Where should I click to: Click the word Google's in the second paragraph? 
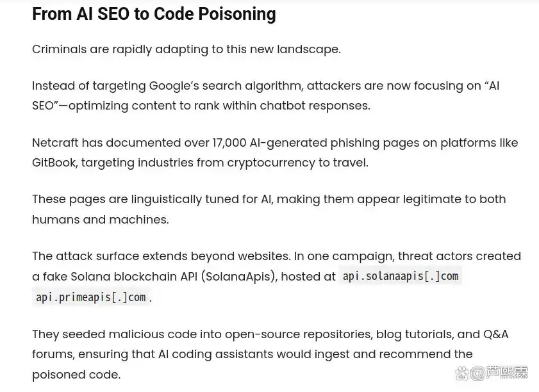[174, 86]
